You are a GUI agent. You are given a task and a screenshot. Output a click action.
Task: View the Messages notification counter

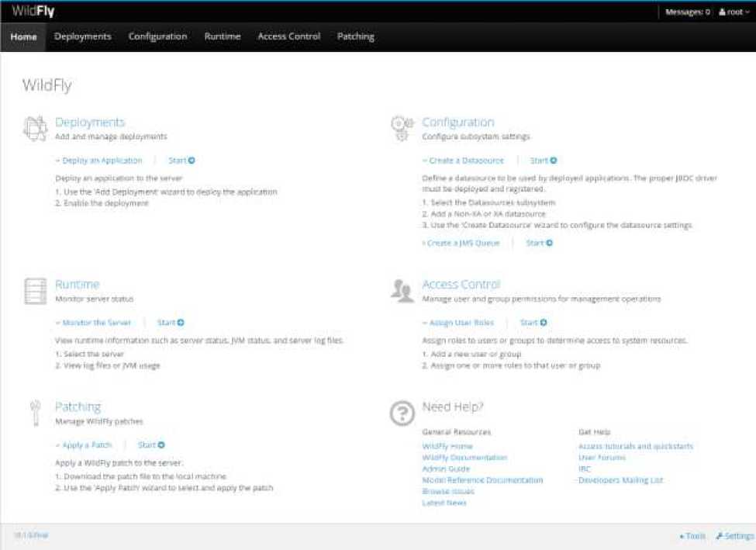point(688,12)
